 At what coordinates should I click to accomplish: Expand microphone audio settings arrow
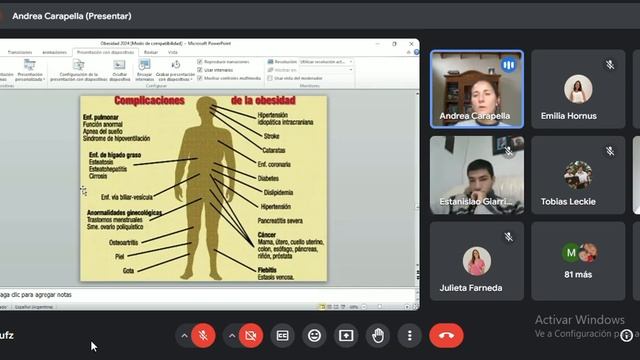click(184, 336)
